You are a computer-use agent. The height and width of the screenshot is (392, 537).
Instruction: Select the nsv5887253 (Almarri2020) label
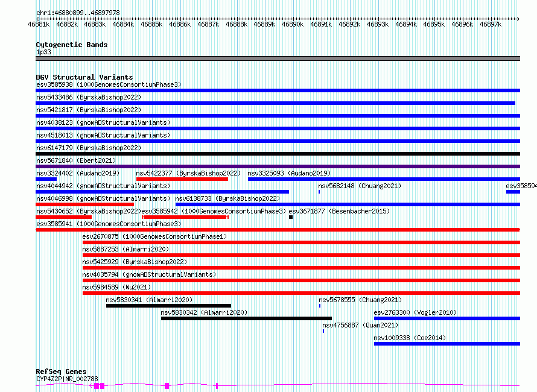coord(126,249)
